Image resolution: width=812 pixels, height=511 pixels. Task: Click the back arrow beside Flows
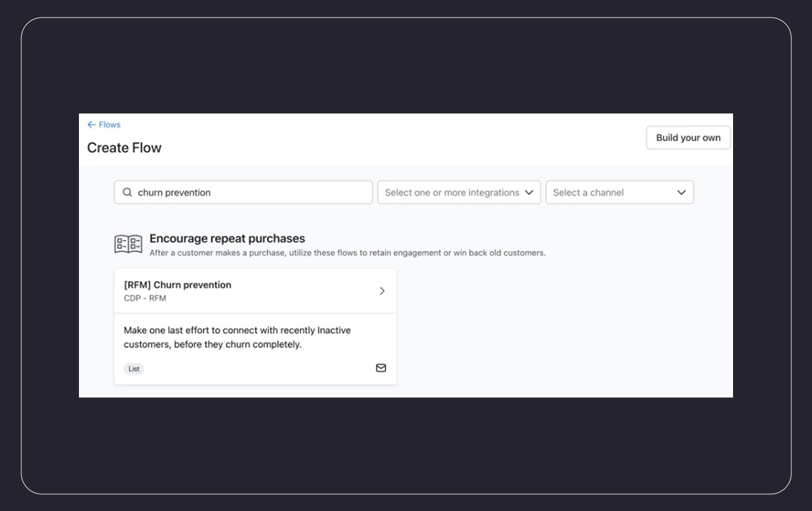(x=91, y=125)
